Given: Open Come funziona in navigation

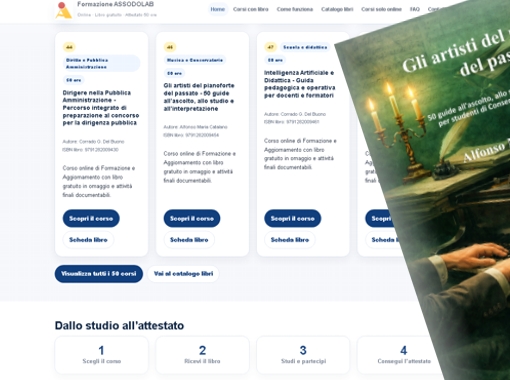Looking at the screenshot, I should (x=295, y=9).
